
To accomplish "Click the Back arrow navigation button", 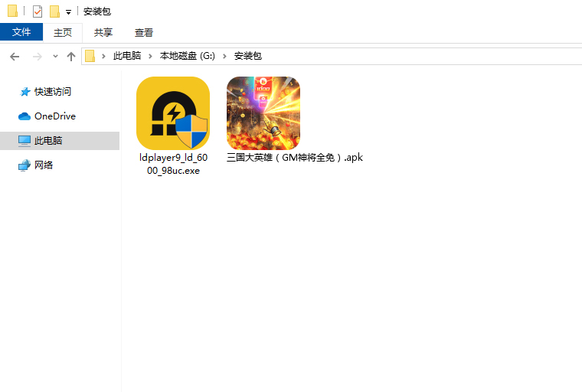I will click(15, 57).
